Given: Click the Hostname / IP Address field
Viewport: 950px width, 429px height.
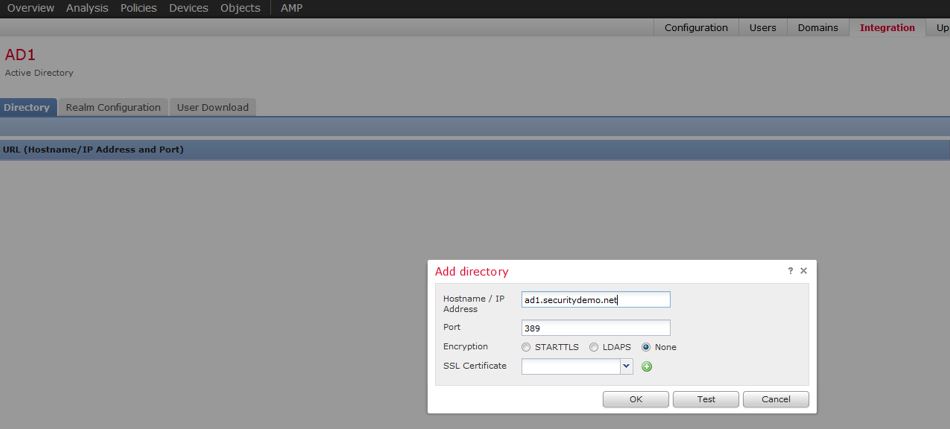Looking at the screenshot, I should pyautogui.click(x=596, y=299).
